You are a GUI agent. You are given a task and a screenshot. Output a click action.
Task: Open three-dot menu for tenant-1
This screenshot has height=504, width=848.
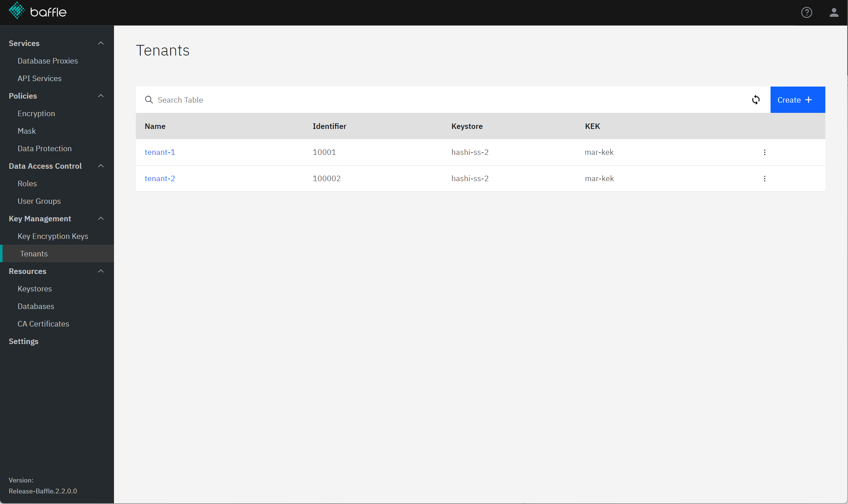point(765,152)
